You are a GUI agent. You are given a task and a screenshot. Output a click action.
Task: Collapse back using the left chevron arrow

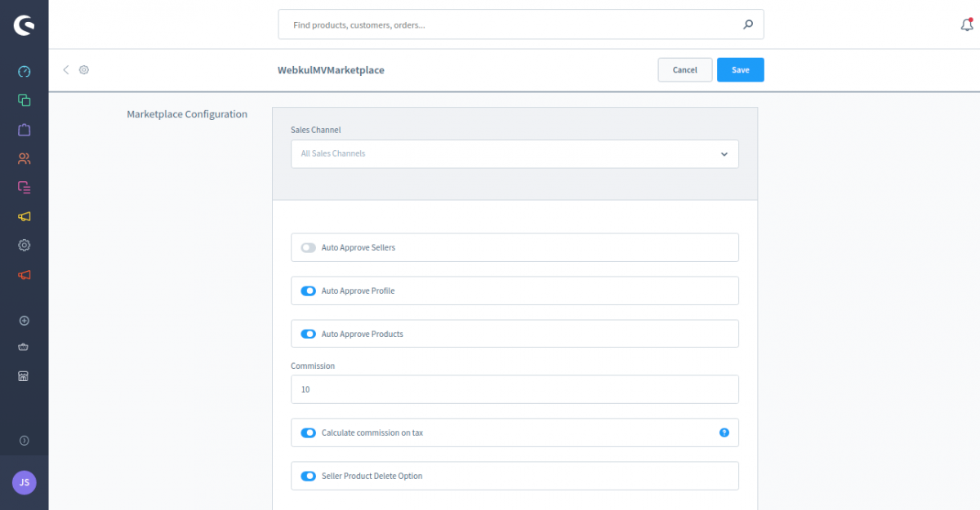65,69
